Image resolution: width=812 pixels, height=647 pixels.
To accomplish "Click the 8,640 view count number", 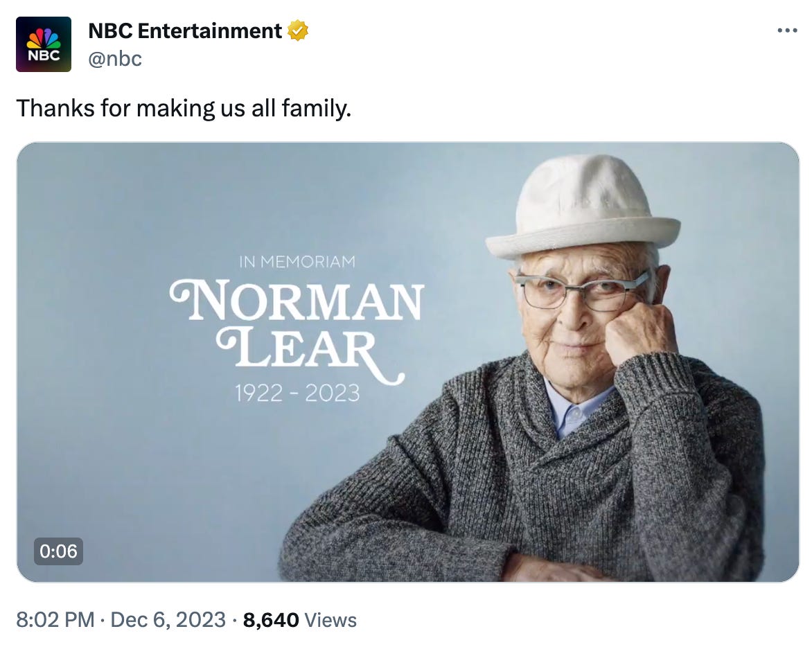I will (x=271, y=619).
